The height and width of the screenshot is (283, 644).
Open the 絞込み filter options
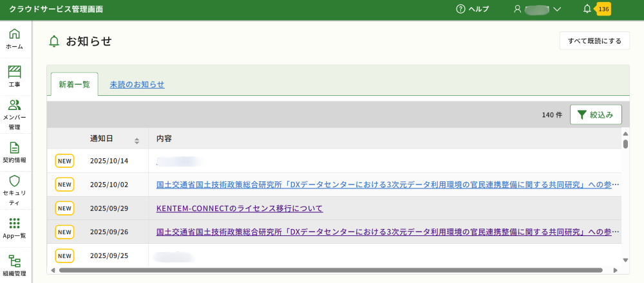tap(596, 114)
